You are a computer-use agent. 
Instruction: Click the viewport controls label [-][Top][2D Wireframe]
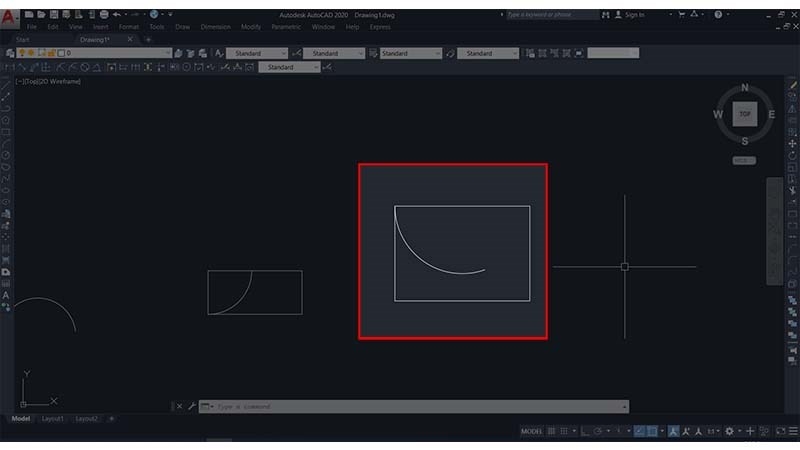(48, 82)
